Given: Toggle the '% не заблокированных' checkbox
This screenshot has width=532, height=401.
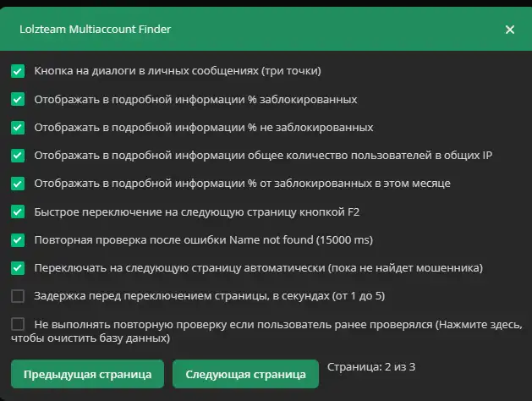Looking at the screenshot, I should pyautogui.click(x=18, y=128).
